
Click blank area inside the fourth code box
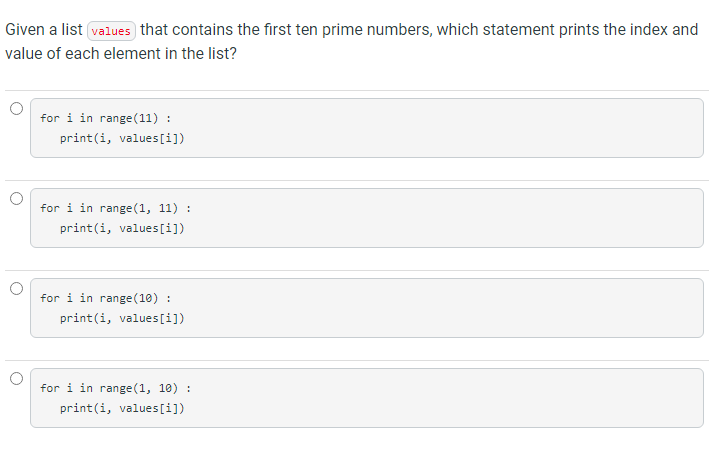[x=439, y=398]
